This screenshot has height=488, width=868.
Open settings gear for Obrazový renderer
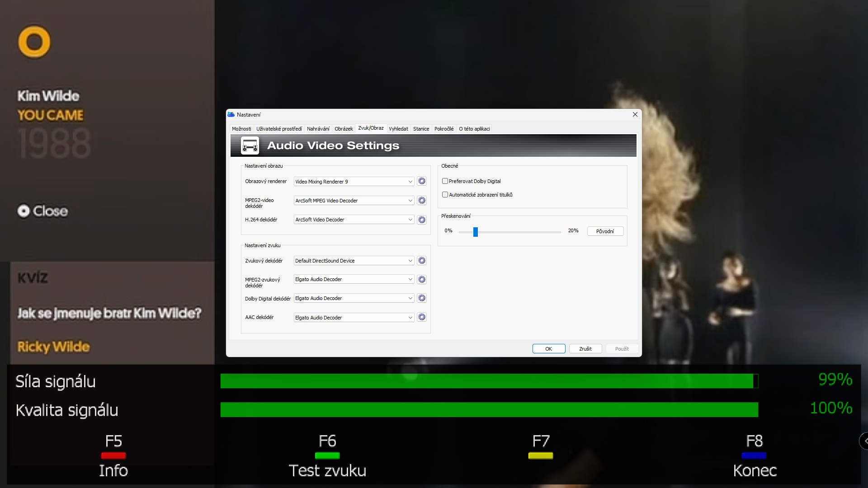[x=422, y=181]
